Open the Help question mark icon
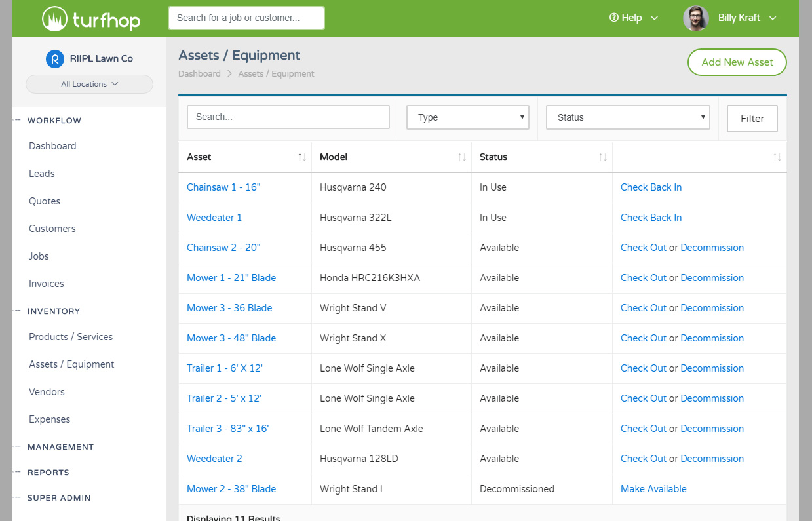The height and width of the screenshot is (521, 812). pyautogui.click(x=614, y=18)
